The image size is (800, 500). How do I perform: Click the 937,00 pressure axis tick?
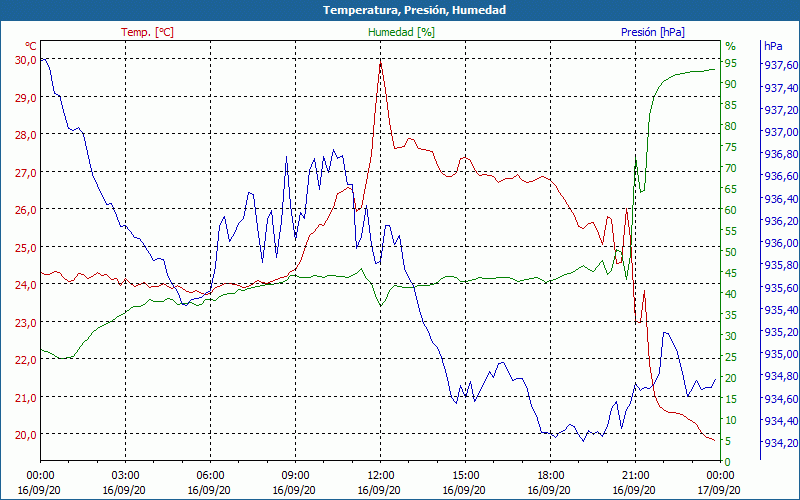pyautogui.click(x=781, y=132)
